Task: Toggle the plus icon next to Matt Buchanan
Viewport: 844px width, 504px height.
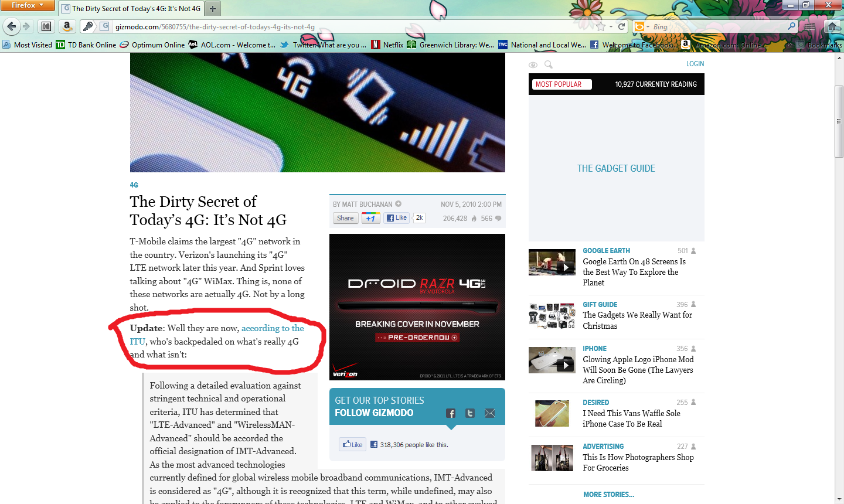Action: pos(399,204)
